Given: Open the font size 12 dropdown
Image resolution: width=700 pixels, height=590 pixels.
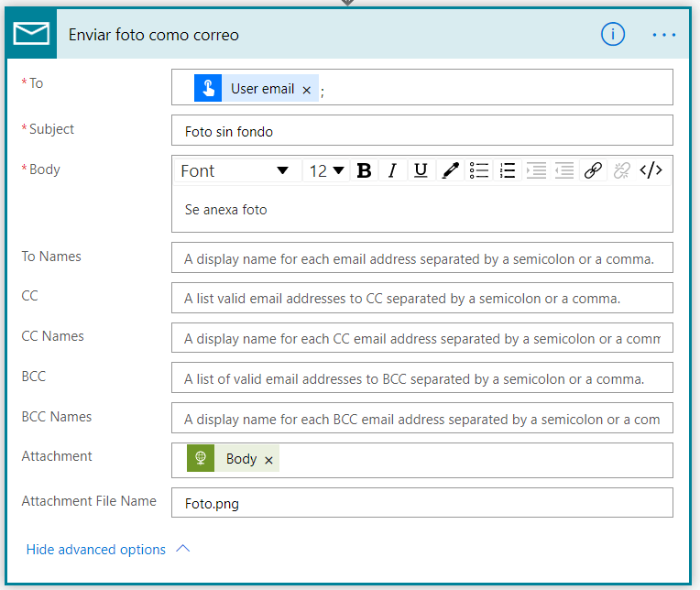Looking at the screenshot, I should tap(327, 170).
